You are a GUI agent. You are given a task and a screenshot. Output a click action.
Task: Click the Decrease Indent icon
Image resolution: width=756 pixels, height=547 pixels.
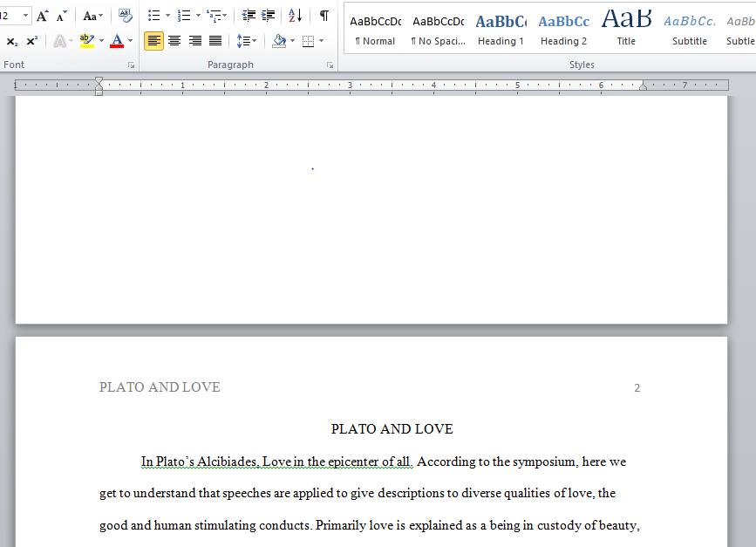(x=249, y=16)
